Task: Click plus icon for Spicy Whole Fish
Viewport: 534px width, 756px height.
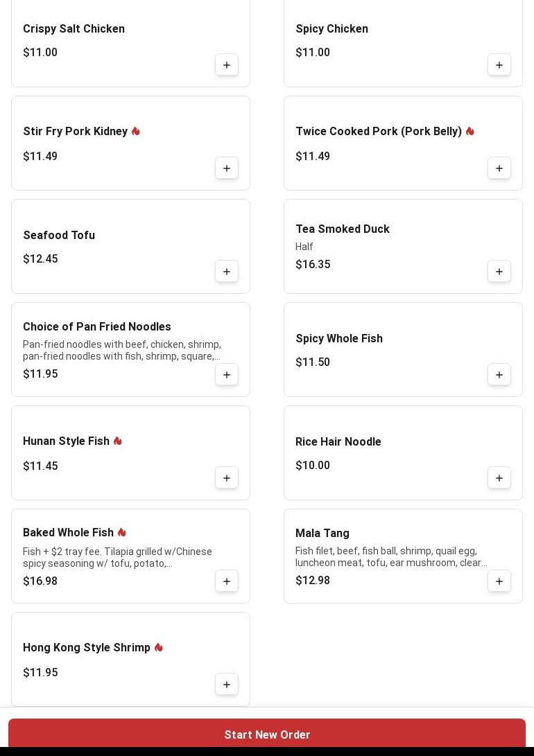Action: click(499, 375)
